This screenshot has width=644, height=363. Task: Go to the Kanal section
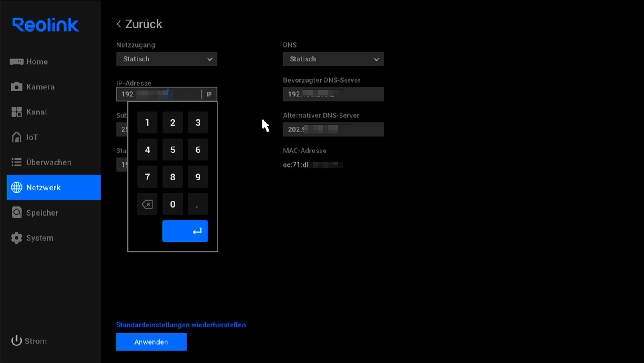(54, 112)
